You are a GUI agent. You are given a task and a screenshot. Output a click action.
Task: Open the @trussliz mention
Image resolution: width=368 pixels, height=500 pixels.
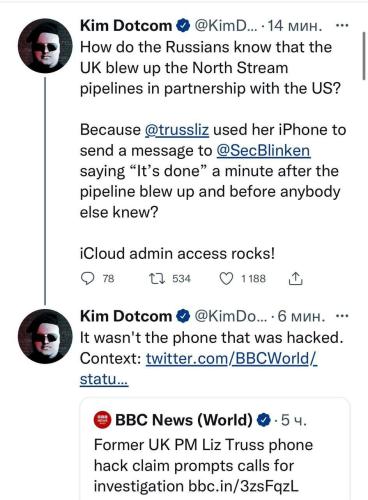pos(177,130)
